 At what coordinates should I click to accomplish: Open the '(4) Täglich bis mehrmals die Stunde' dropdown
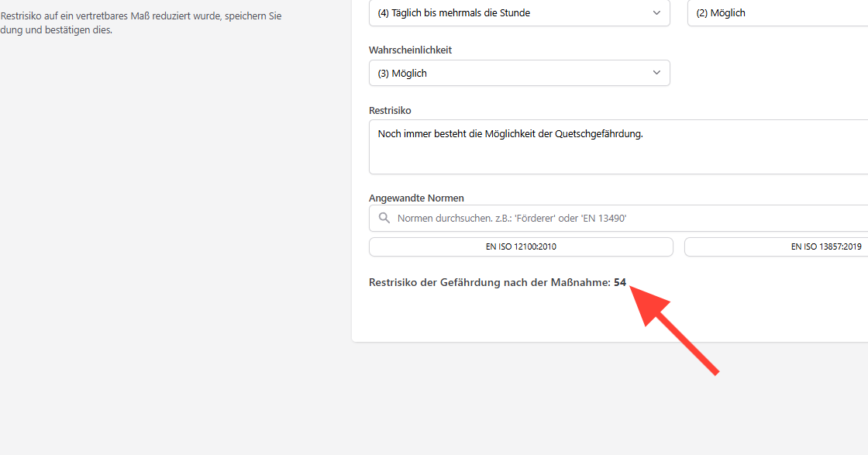(519, 12)
